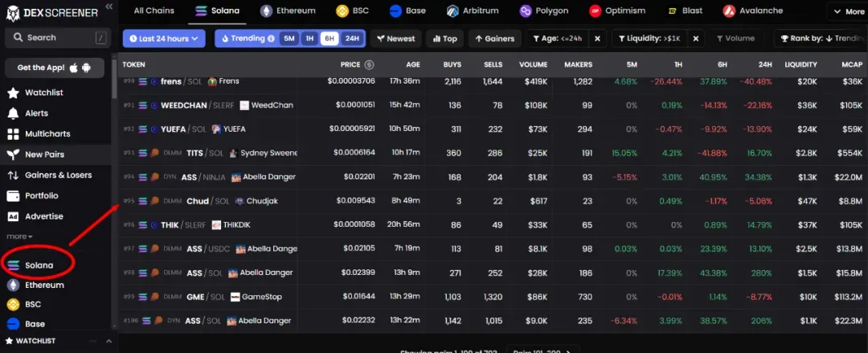Click the Watchlist star icon

pyautogui.click(x=14, y=92)
